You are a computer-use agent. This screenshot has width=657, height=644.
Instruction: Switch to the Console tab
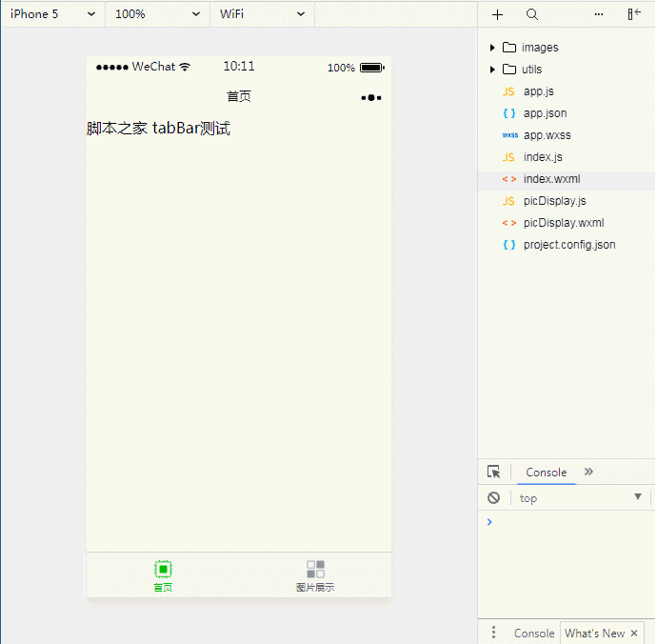pos(547,473)
